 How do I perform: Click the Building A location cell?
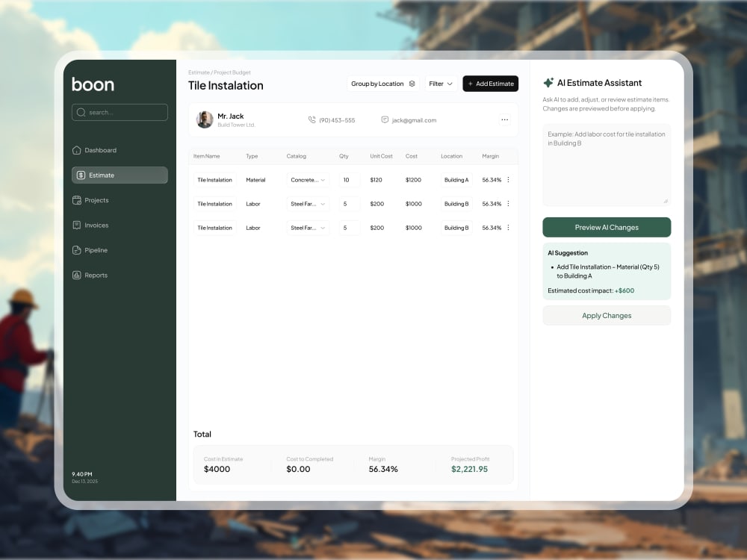456,180
